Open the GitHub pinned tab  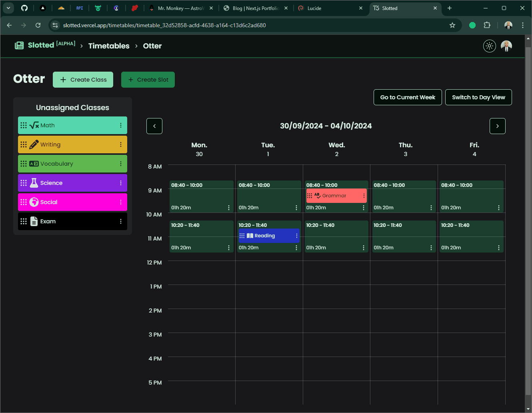click(x=24, y=8)
